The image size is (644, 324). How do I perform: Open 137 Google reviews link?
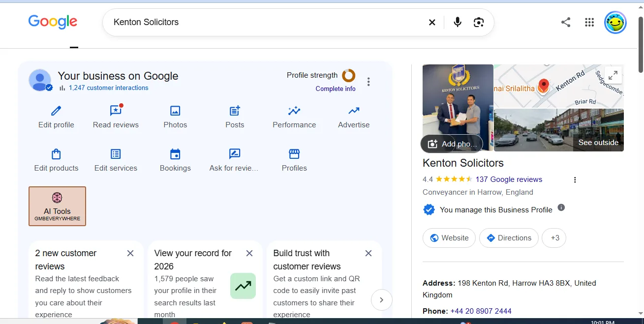coord(509,179)
